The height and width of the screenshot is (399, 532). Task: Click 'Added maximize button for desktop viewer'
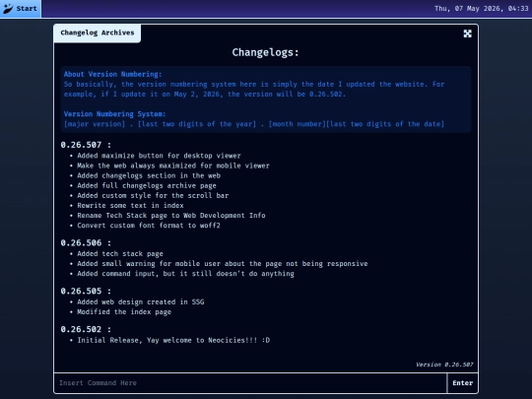159,156
